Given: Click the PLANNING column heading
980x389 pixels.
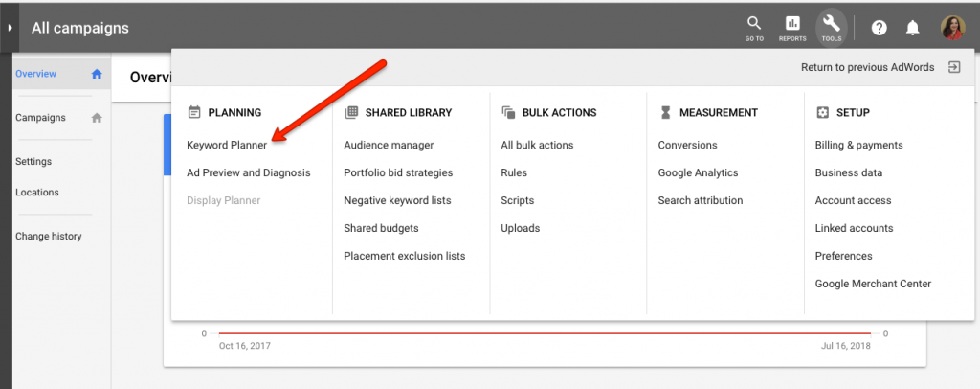Looking at the screenshot, I should pyautogui.click(x=234, y=112).
